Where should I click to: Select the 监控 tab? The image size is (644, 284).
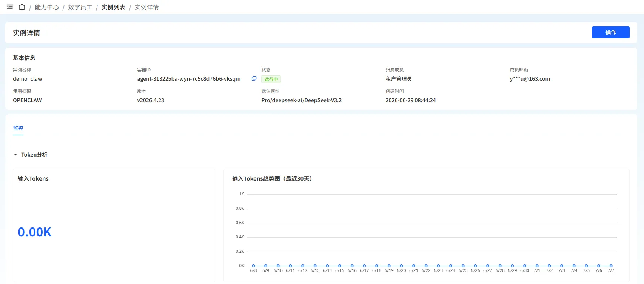click(x=18, y=128)
